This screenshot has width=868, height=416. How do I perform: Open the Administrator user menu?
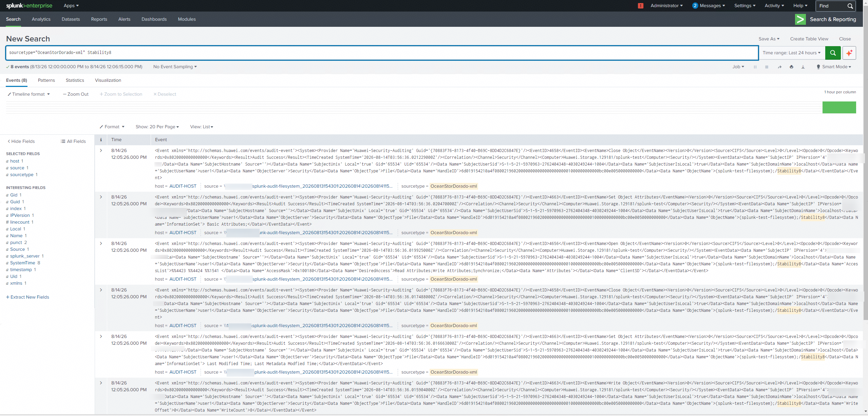click(666, 6)
